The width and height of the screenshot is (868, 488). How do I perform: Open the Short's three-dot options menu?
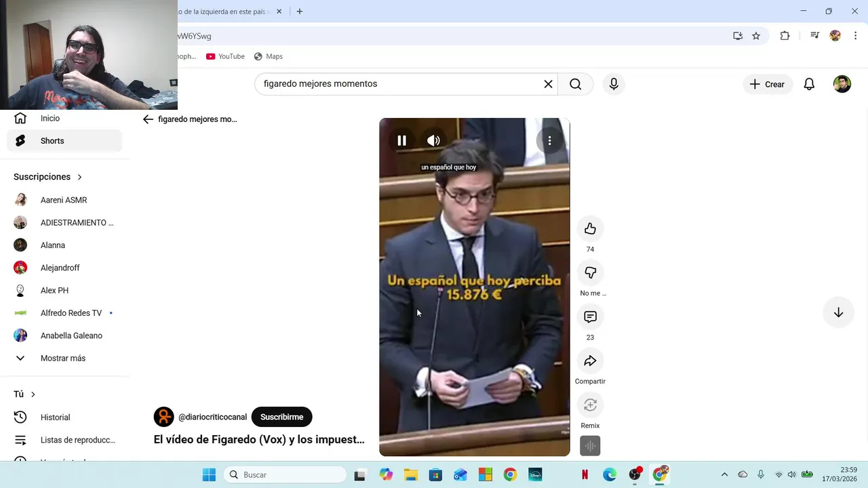[x=549, y=140]
